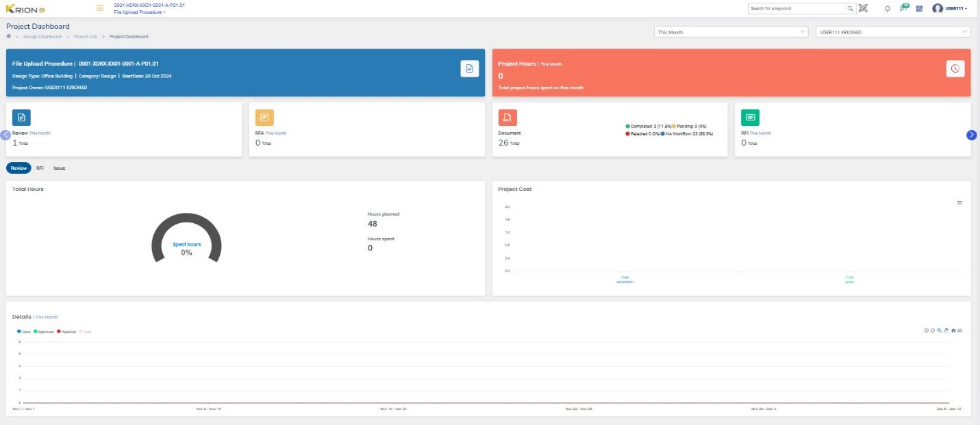Click the QR code scanner icon
The width and height of the screenshot is (980, 425).
pyautogui.click(x=863, y=8)
